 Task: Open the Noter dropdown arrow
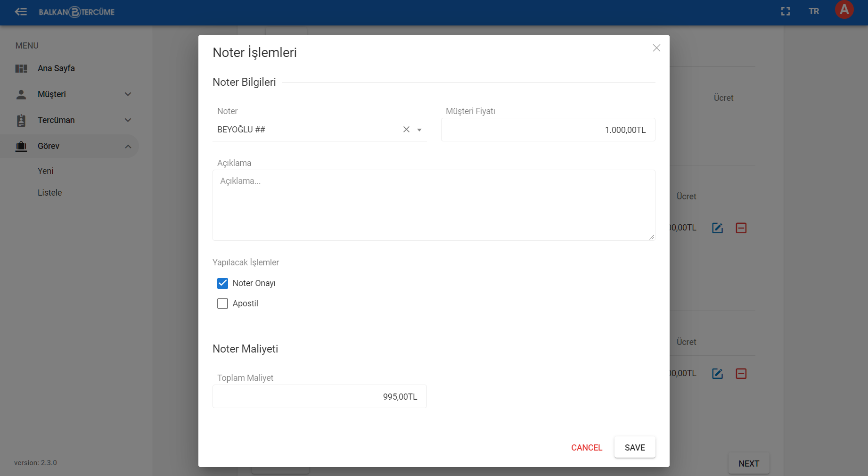(419, 130)
